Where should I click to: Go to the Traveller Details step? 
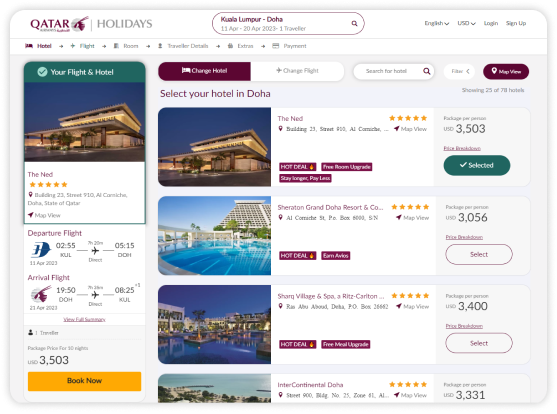[183, 46]
